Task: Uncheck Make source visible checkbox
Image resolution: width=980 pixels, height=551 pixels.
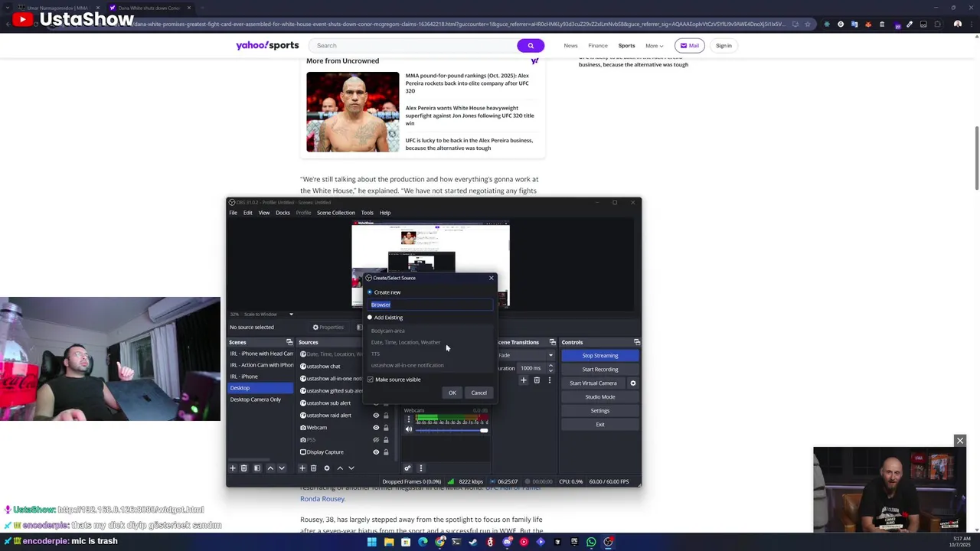Action: click(371, 380)
